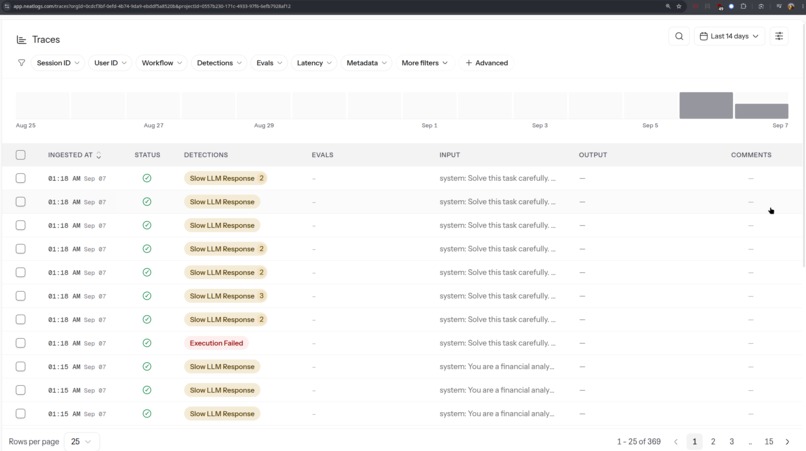Image resolution: width=806 pixels, height=451 pixels.
Task: Open the Evals filter dropdown
Action: (x=269, y=63)
